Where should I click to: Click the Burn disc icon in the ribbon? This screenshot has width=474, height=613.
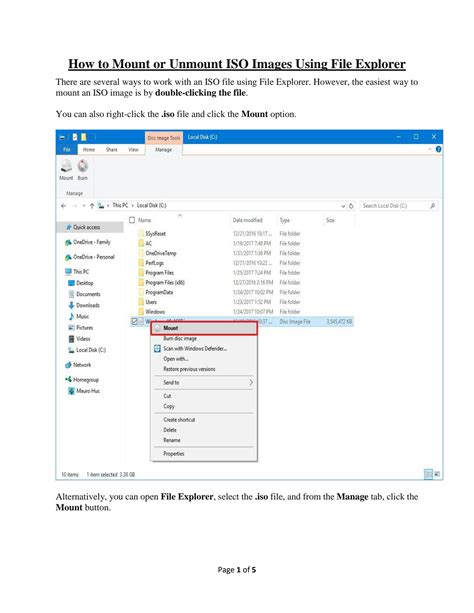pos(83,166)
